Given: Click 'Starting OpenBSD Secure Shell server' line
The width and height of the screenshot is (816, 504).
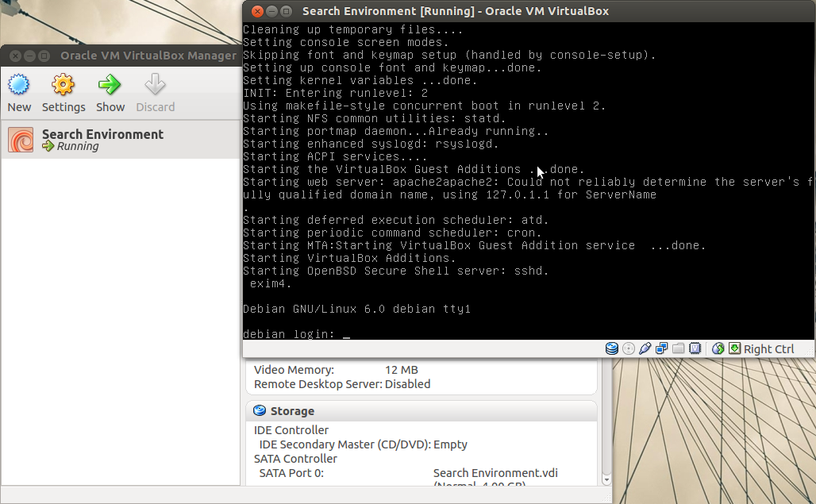Looking at the screenshot, I should pyautogui.click(x=395, y=271).
